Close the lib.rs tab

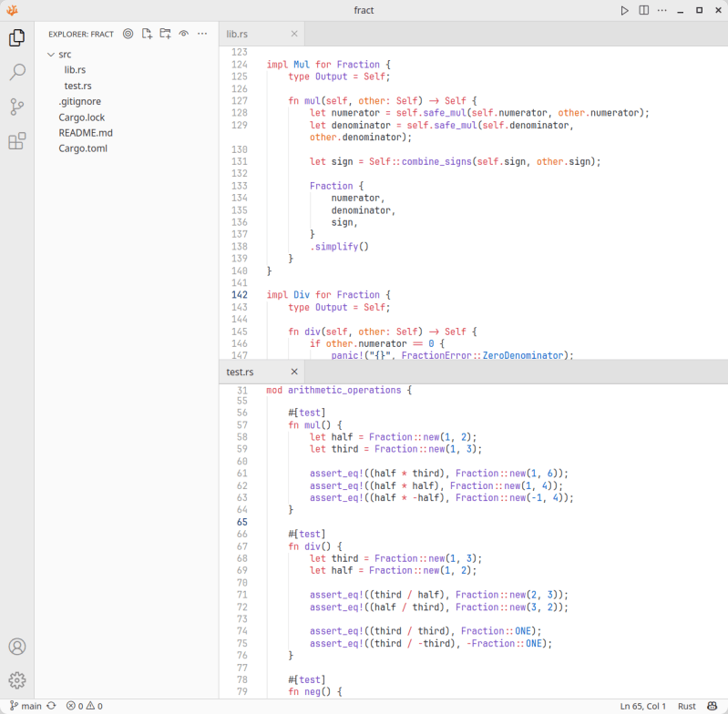tap(294, 34)
